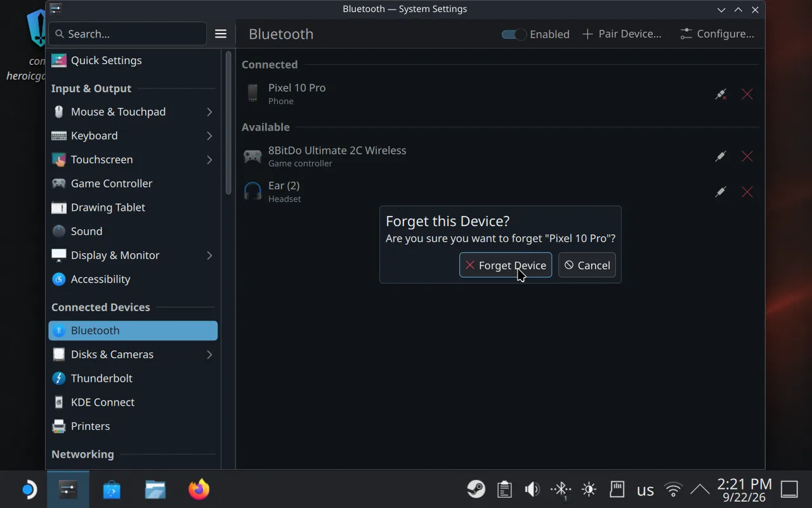
Task: Show hidden tray icons with the up arrow
Action: [x=700, y=489]
